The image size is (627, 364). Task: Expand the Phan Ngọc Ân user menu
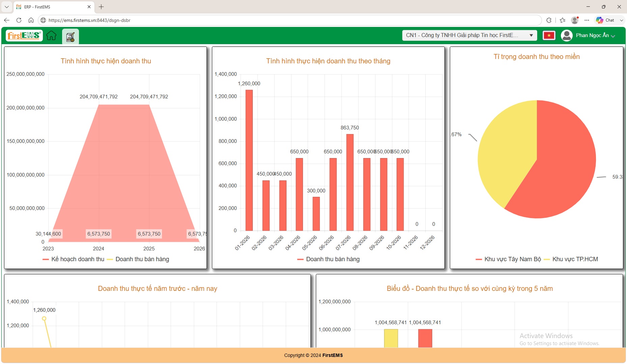coord(595,35)
